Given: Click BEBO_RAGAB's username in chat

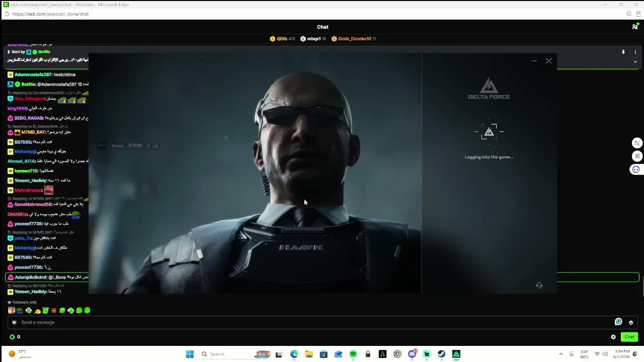Looking at the screenshot, I should [29, 118].
